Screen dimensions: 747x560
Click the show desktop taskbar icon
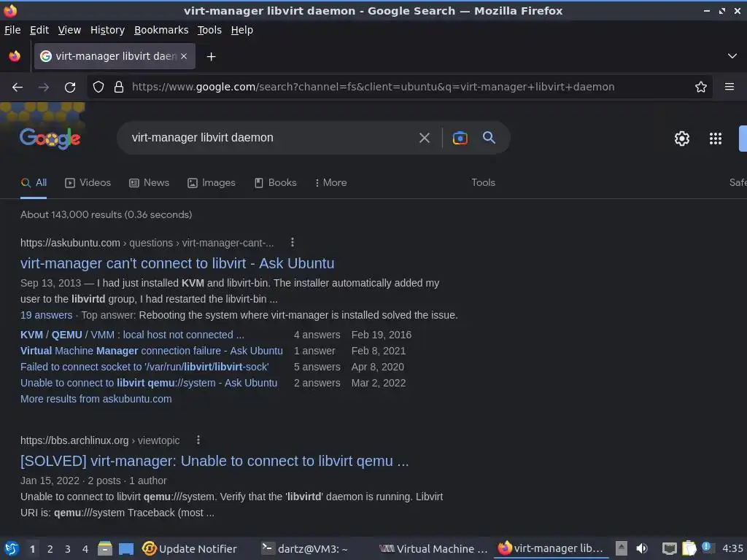coord(125,549)
